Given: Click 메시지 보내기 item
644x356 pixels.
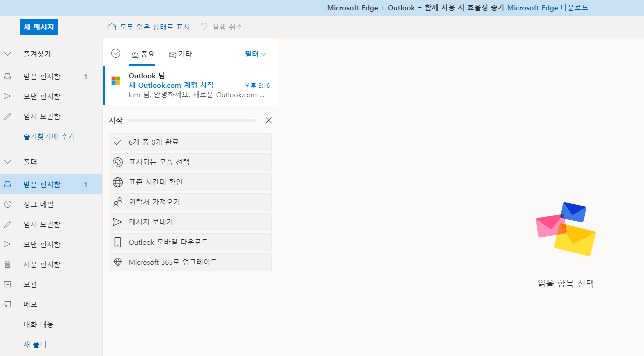Looking at the screenshot, I should coord(190,222).
